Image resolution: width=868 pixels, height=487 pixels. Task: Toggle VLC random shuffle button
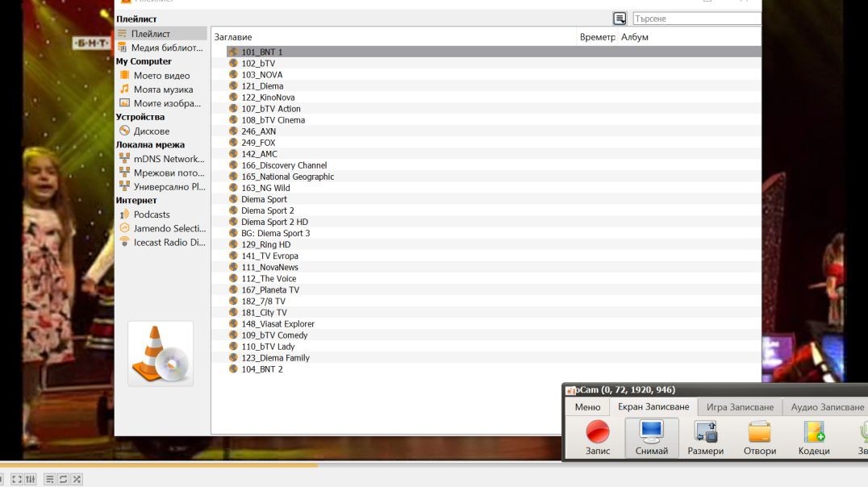click(x=77, y=479)
